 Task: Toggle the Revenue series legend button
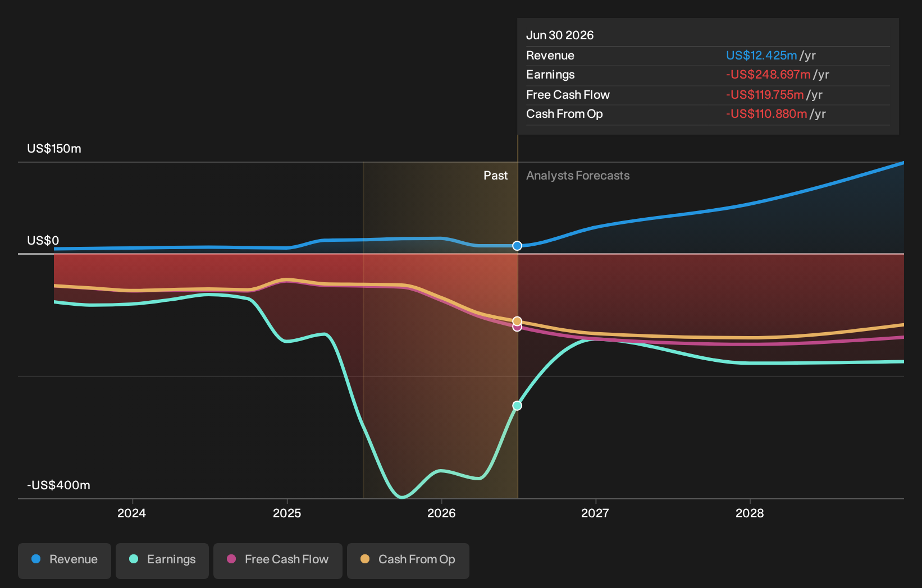click(x=65, y=561)
